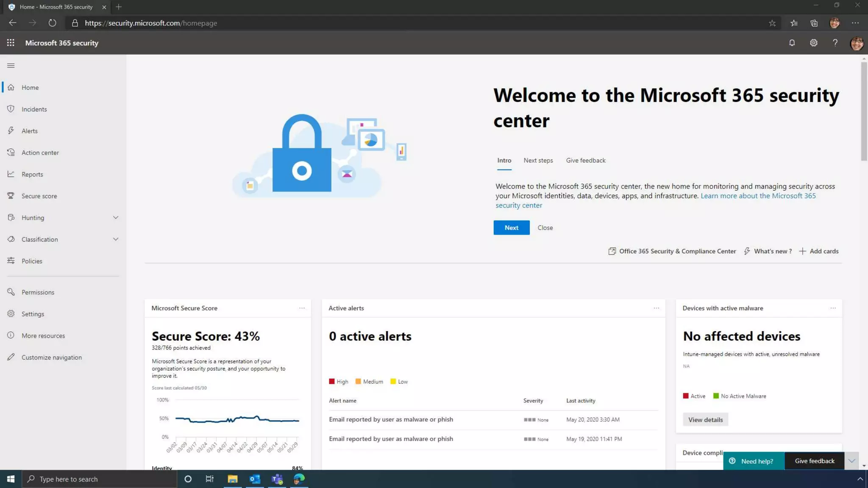This screenshot has height=488, width=868.
Task: Open Active alerts card ellipsis menu
Action: [656, 308]
